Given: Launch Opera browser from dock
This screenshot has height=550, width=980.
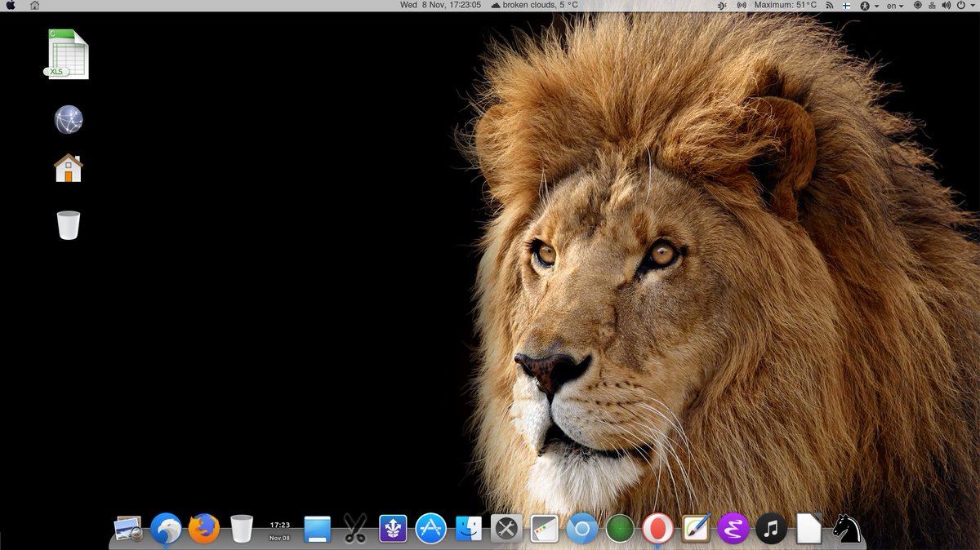Looking at the screenshot, I should pos(657,529).
